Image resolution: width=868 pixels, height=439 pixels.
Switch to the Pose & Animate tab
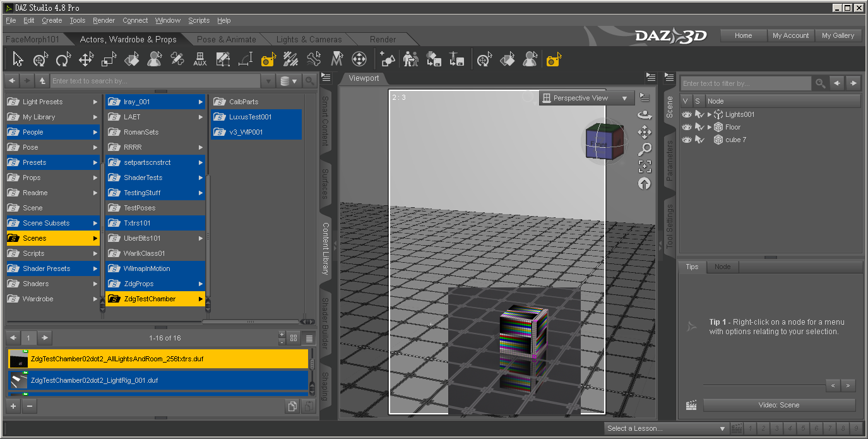tap(226, 39)
